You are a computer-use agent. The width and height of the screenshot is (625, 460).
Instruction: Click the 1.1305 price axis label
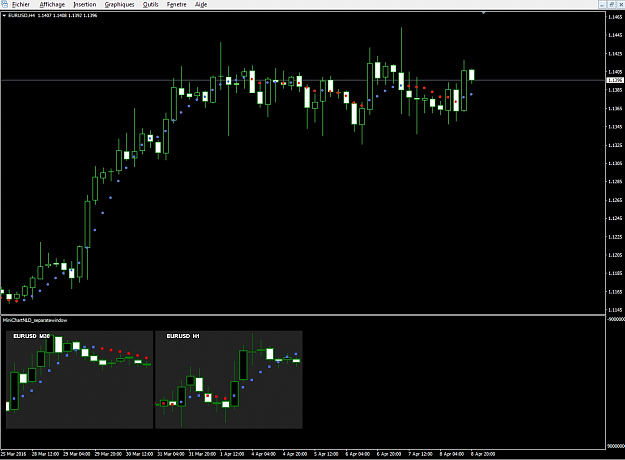coord(615,163)
